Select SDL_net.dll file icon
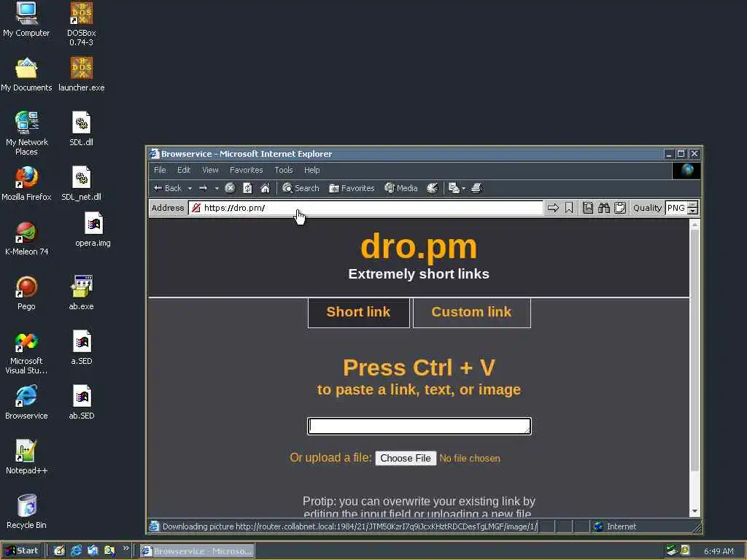 [82, 184]
